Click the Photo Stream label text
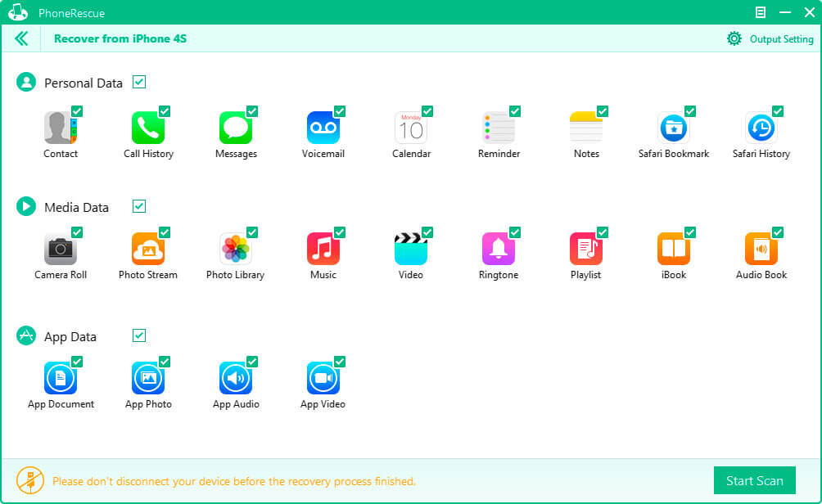822x504 pixels. point(148,275)
